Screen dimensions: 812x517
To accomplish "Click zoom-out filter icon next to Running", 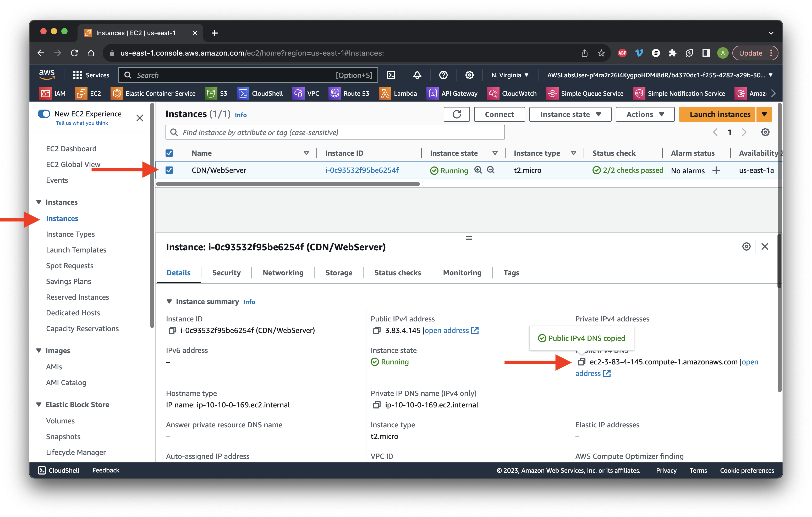I will point(491,170).
